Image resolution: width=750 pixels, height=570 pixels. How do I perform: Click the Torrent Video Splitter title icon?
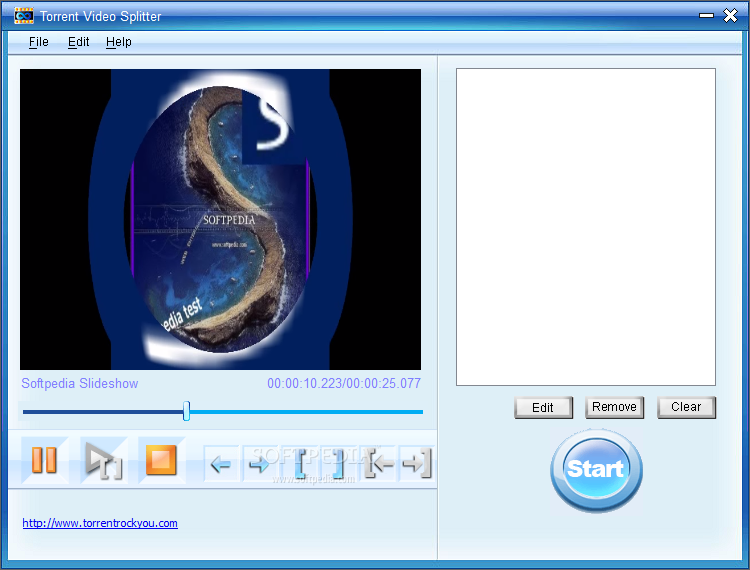click(23, 16)
